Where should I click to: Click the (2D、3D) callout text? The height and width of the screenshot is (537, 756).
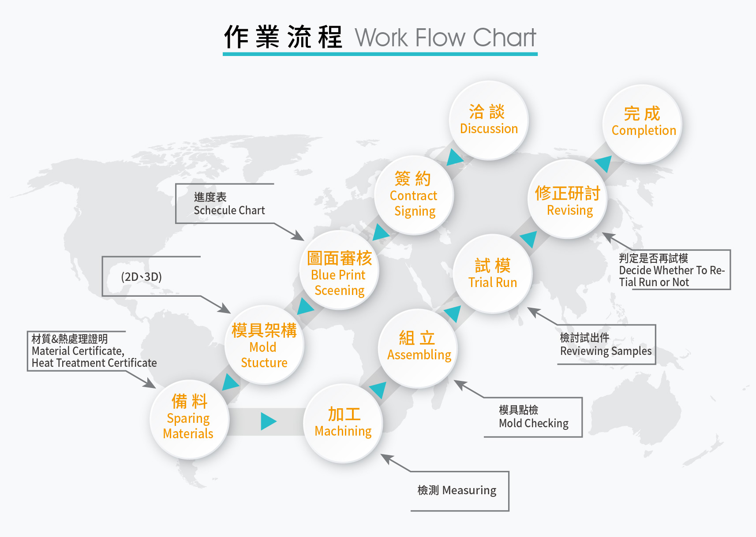coord(141,277)
